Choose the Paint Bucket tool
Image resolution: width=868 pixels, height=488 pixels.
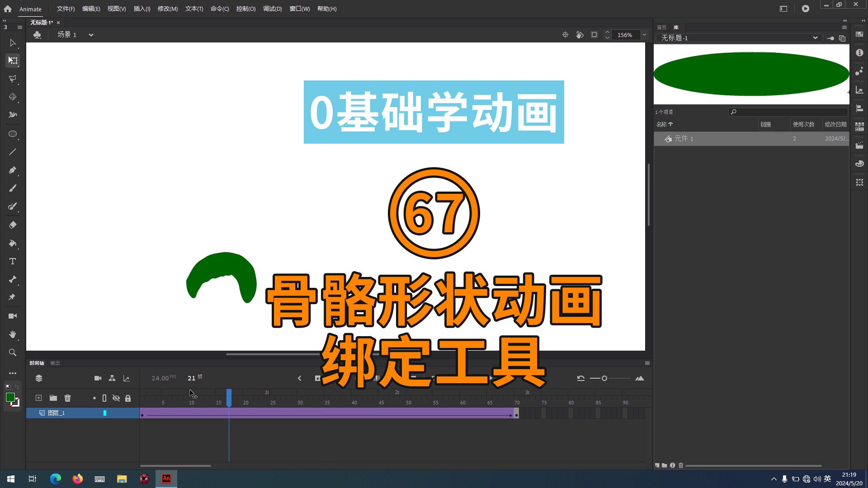point(12,243)
